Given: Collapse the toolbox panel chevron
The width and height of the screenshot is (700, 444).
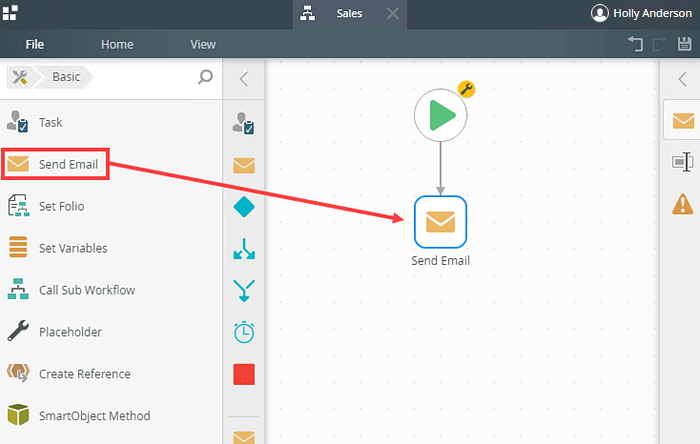Looking at the screenshot, I should tap(243, 79).
